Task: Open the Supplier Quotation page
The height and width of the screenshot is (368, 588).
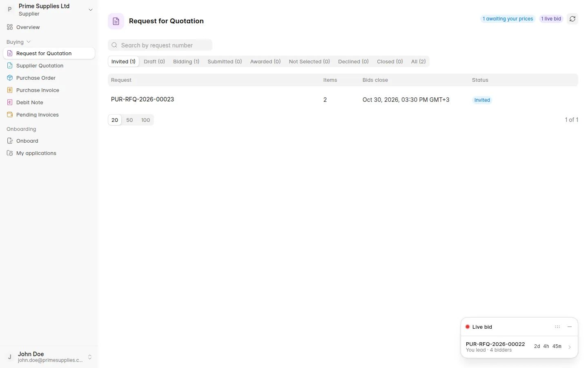Action: (49, 65)
